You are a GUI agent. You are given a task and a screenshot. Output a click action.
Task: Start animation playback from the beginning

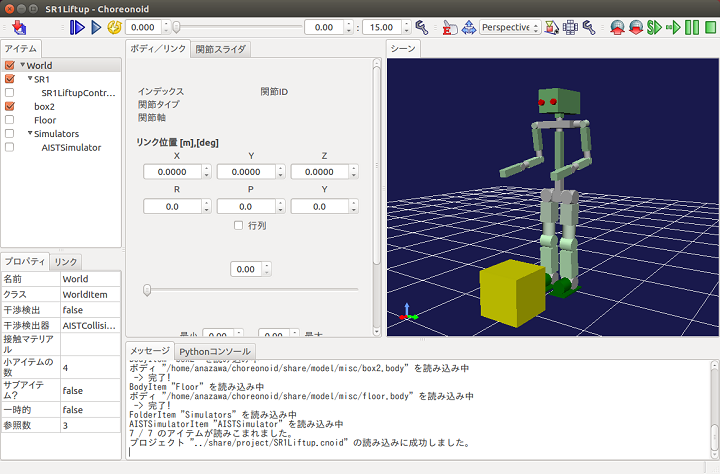[x=78, y=27]
